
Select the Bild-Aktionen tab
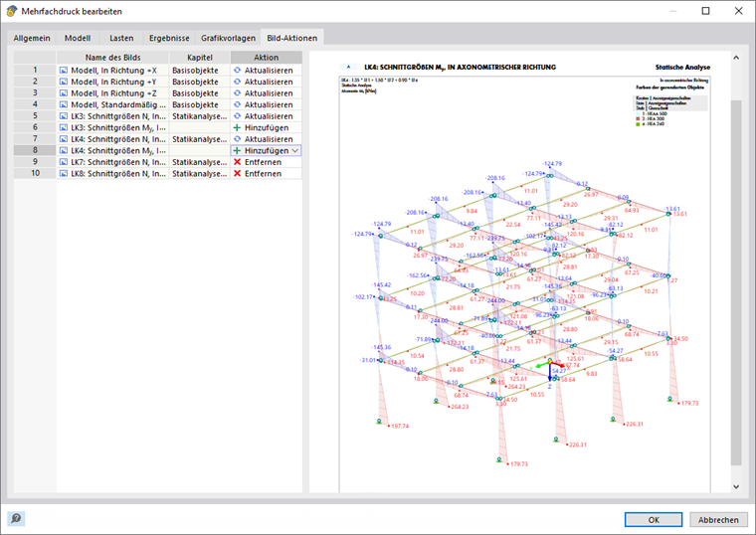pos(292,38)
